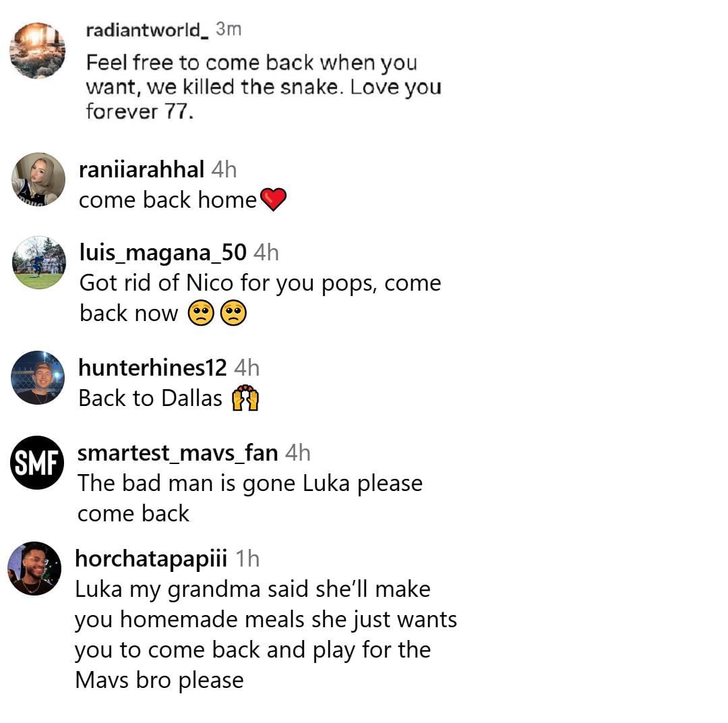Screen dimensions: 728x723
Task: Click the black SMF logo avatar
Action: [36, 462]
